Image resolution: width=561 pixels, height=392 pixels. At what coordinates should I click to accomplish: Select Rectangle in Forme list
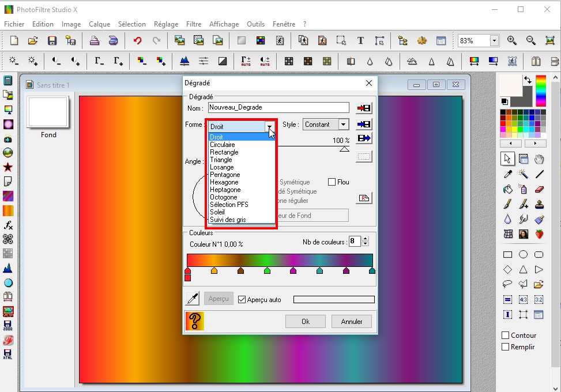point(242,152)
